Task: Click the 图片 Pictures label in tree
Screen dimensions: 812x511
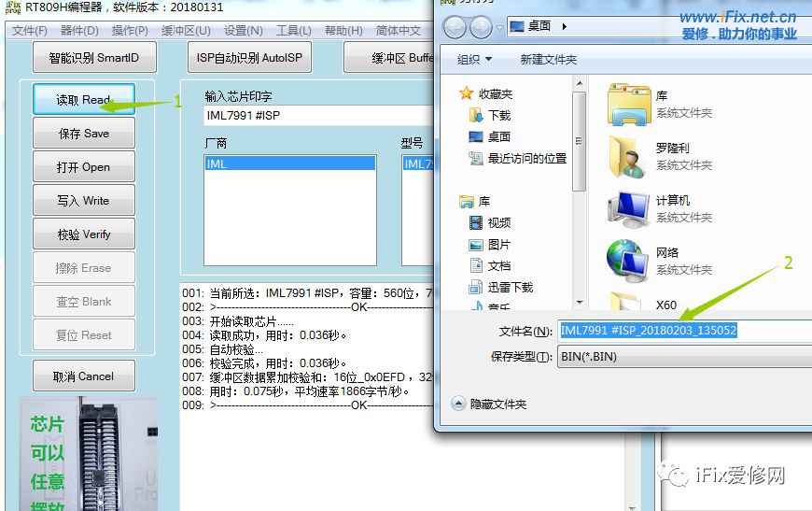Action: pyautogui.click(x=499, y=245)
